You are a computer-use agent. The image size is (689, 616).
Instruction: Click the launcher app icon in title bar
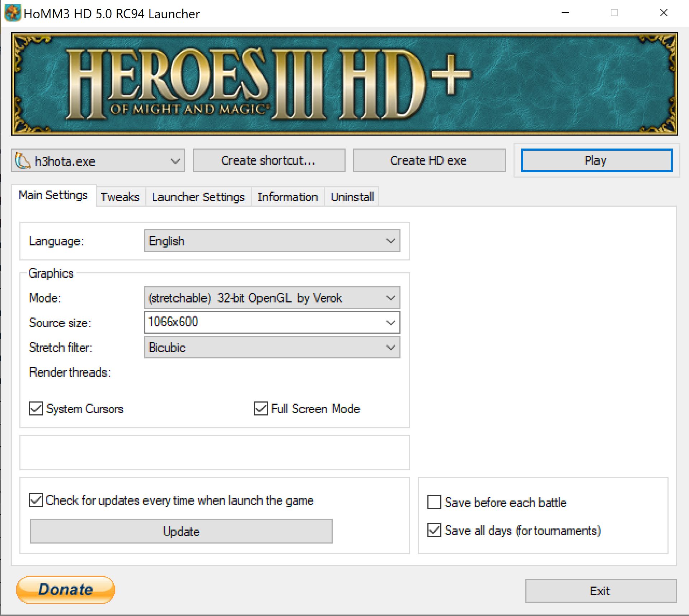(12, 13)
